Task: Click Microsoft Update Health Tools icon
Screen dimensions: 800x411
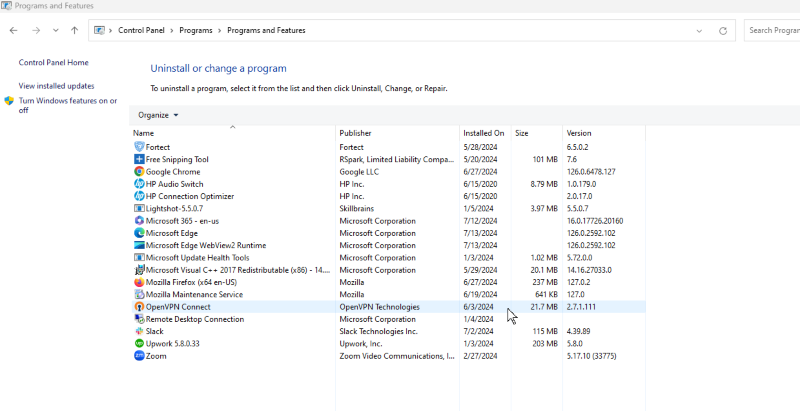Action: pos(139,258)
